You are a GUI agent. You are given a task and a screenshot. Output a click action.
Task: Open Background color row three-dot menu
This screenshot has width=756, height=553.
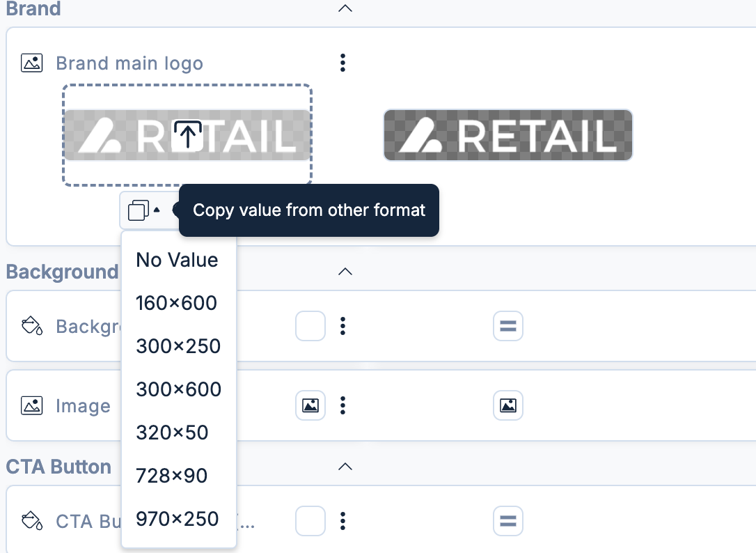(x=342, y=326)
